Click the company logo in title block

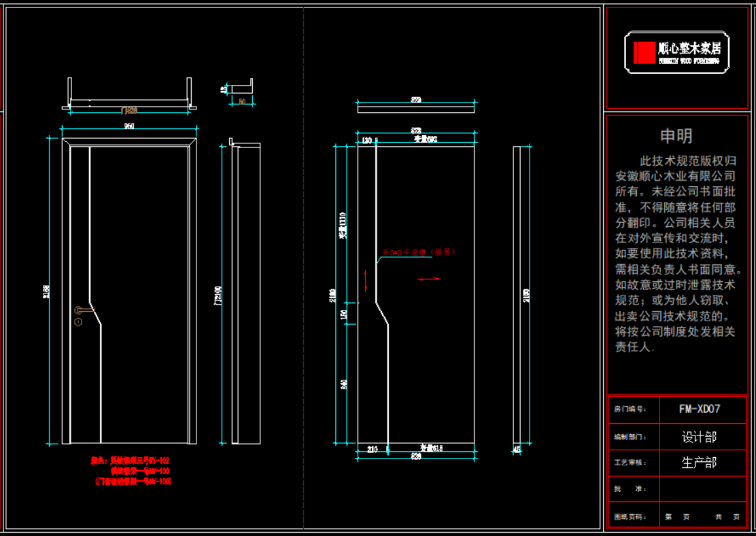click(676, 52)
